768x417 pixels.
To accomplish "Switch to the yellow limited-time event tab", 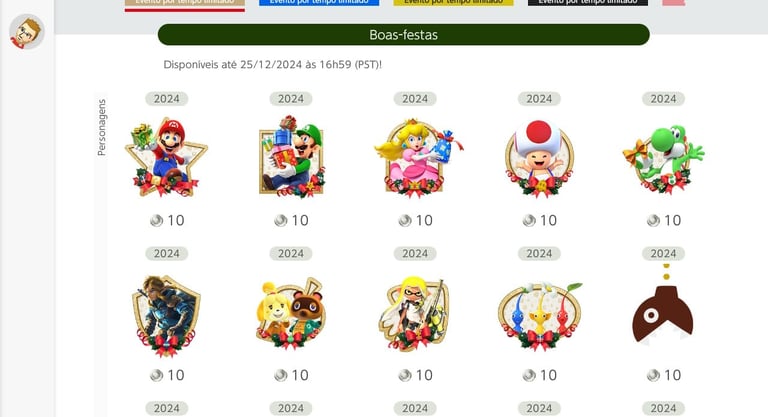I will click(454, 3).
